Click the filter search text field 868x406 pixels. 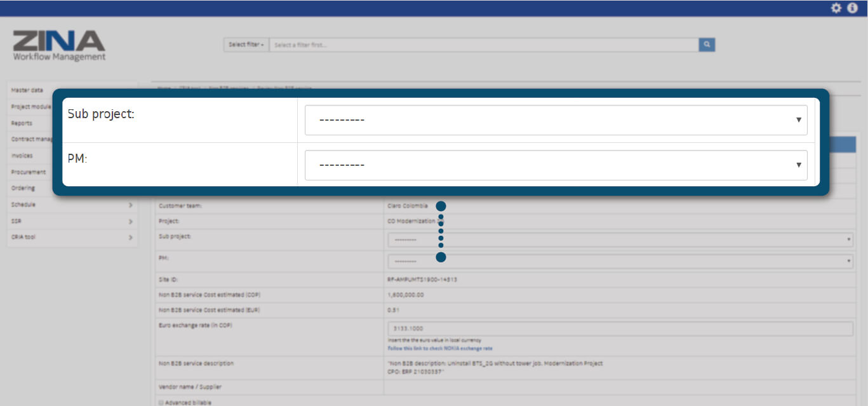click(x=484, y=44)
